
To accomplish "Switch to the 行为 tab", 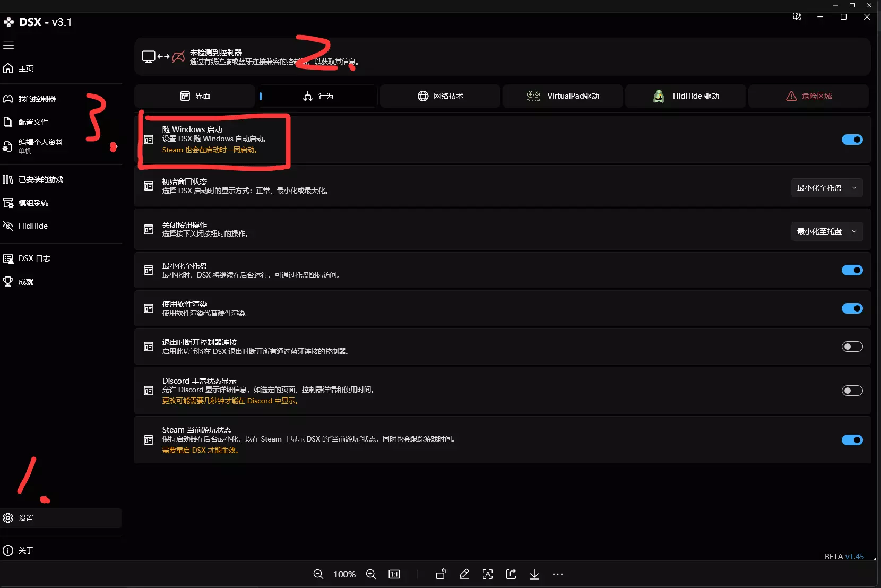I will pos(317,96).
